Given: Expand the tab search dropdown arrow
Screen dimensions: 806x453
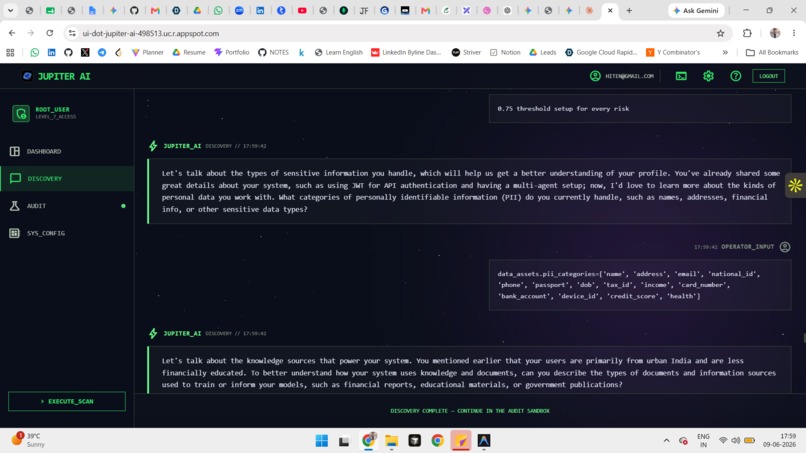Looking at the screenshot, I should click(x=10, y=10).
